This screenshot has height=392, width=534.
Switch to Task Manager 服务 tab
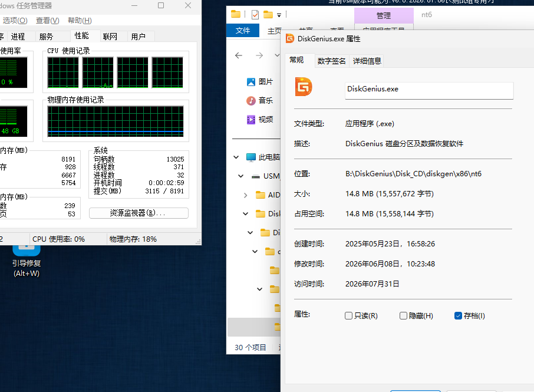[x=47, y=37]
